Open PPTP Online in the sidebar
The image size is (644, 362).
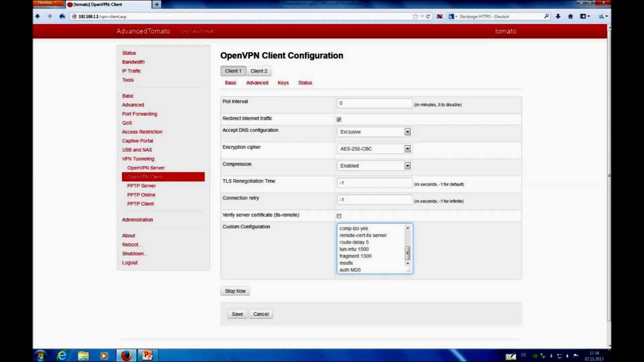141,195
